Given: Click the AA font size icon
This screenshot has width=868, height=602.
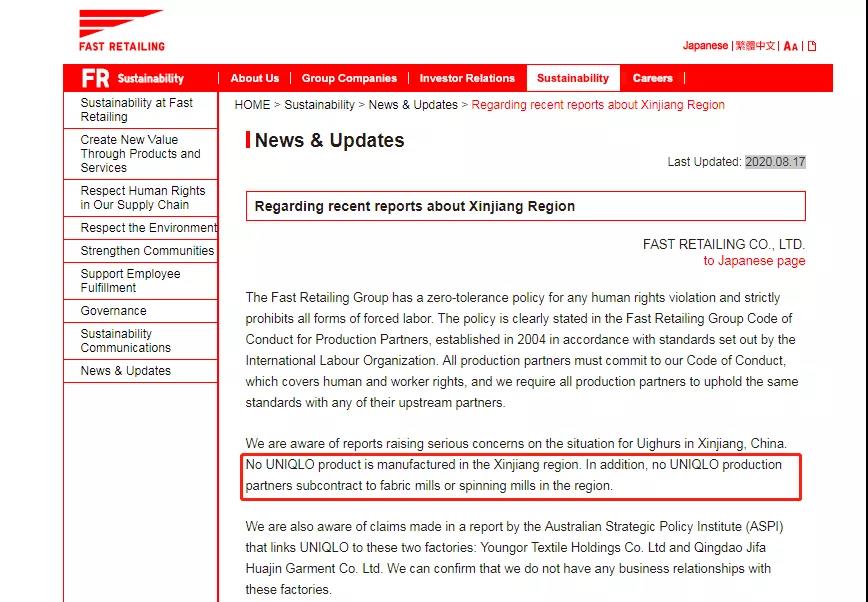Looking at the screenshot, I should point(790,47).
